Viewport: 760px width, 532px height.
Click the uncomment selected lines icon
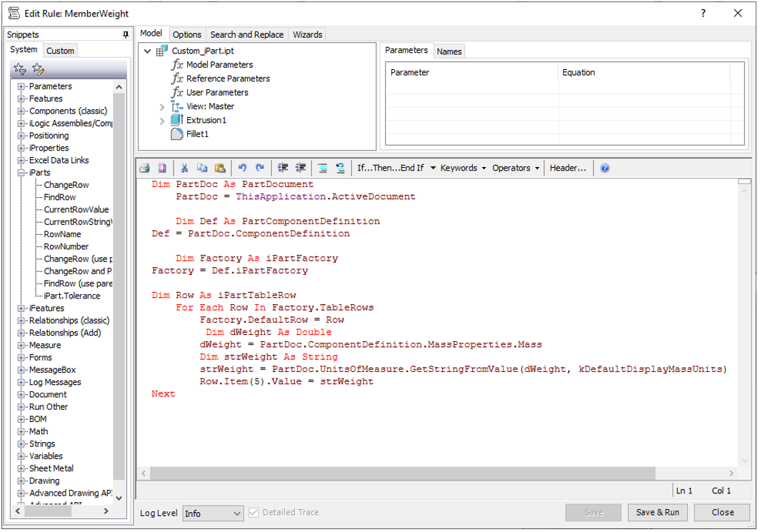[341, 168]
